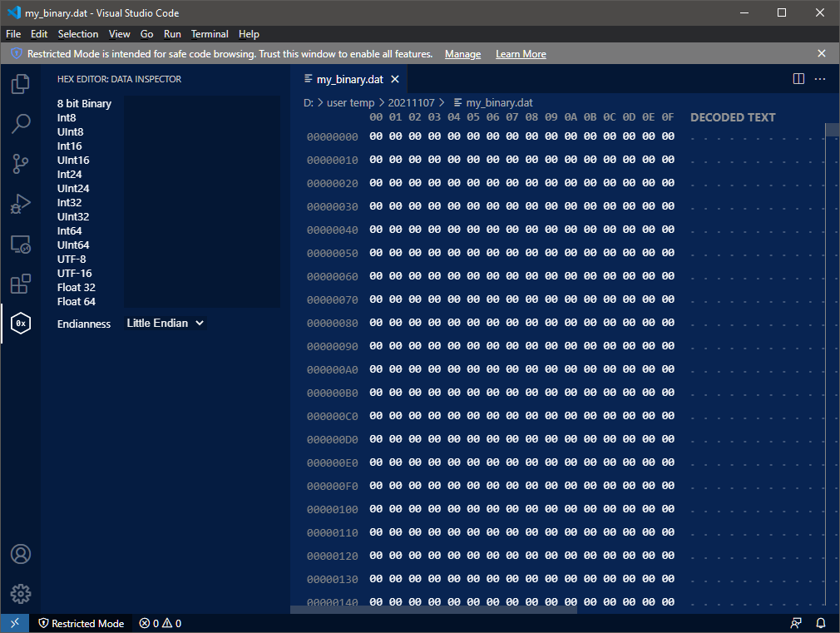Image resolution: width=840 pixels, height=633 pixels.
Task: Open the Remote Explorer icon
Action: (20, 244)
